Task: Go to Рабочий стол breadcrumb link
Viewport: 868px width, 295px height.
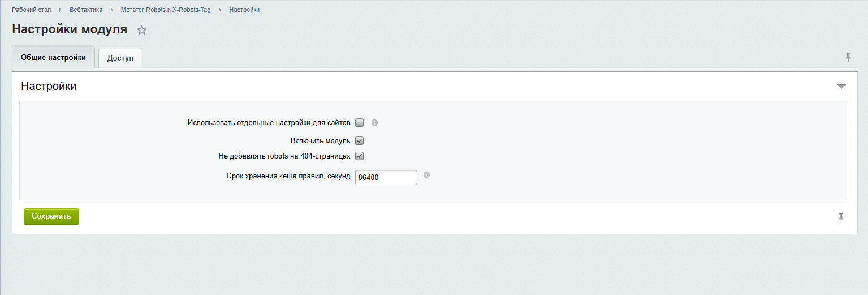Action: (32, 10)
